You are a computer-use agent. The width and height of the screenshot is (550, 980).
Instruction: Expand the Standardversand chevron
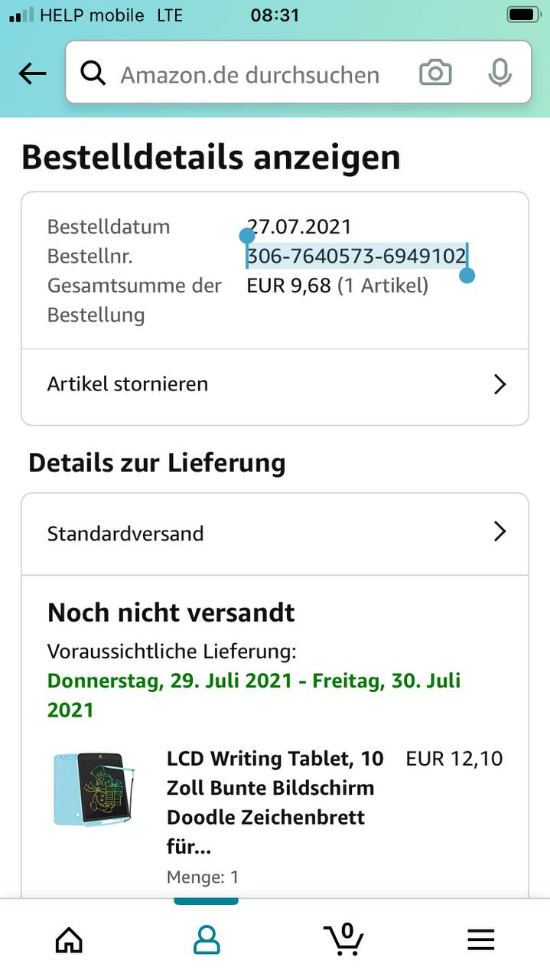(x=500, y=532)
